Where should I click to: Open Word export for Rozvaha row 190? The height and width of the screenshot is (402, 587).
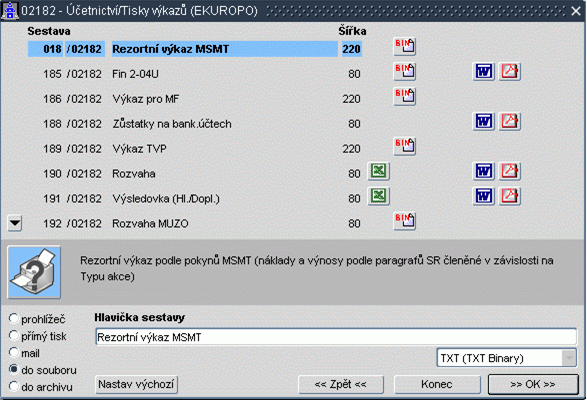[484, 171]
